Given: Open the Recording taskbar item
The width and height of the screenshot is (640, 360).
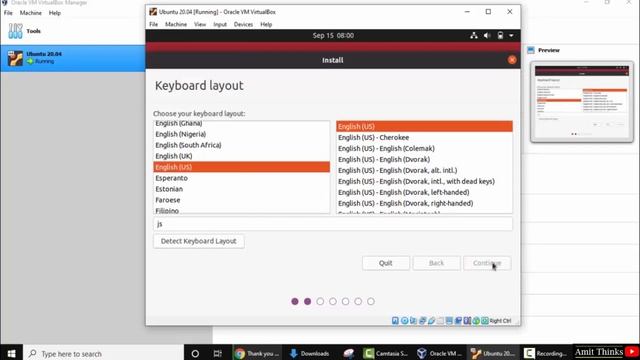Looking at the screenshot, I should coord(545,353).
